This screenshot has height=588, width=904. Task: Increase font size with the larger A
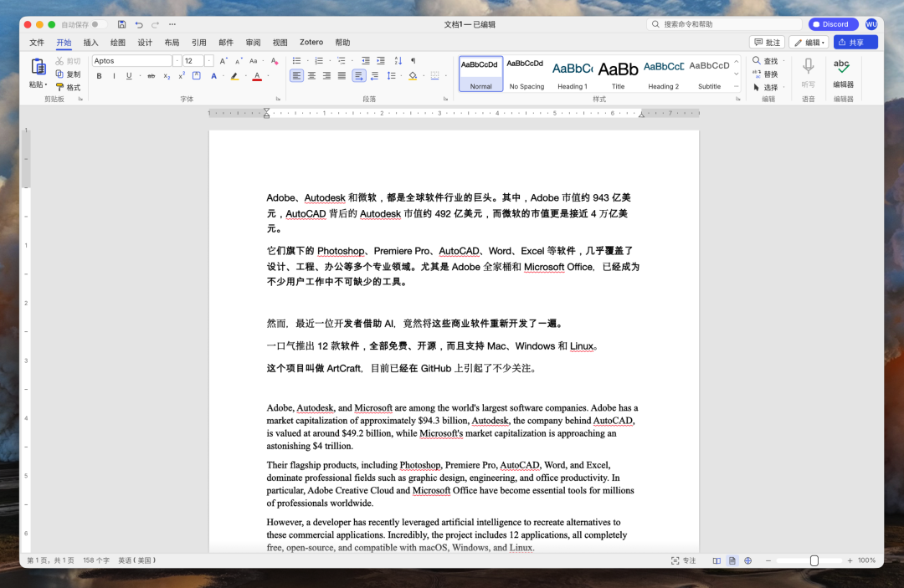[223, 61]
